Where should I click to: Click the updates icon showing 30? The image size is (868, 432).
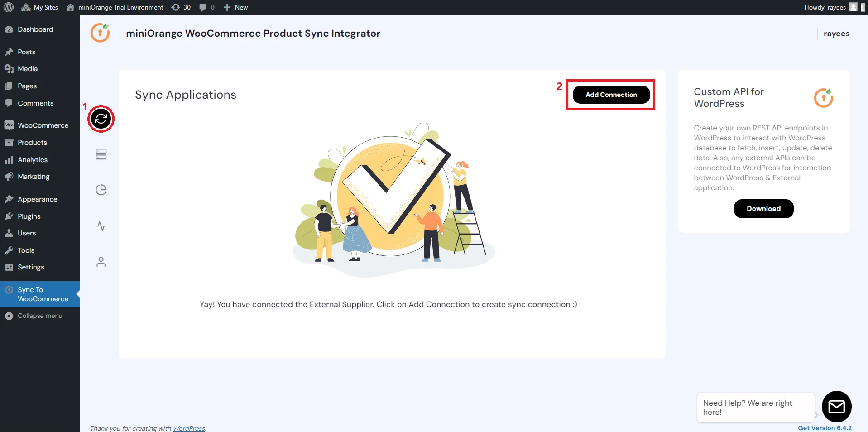181,7
